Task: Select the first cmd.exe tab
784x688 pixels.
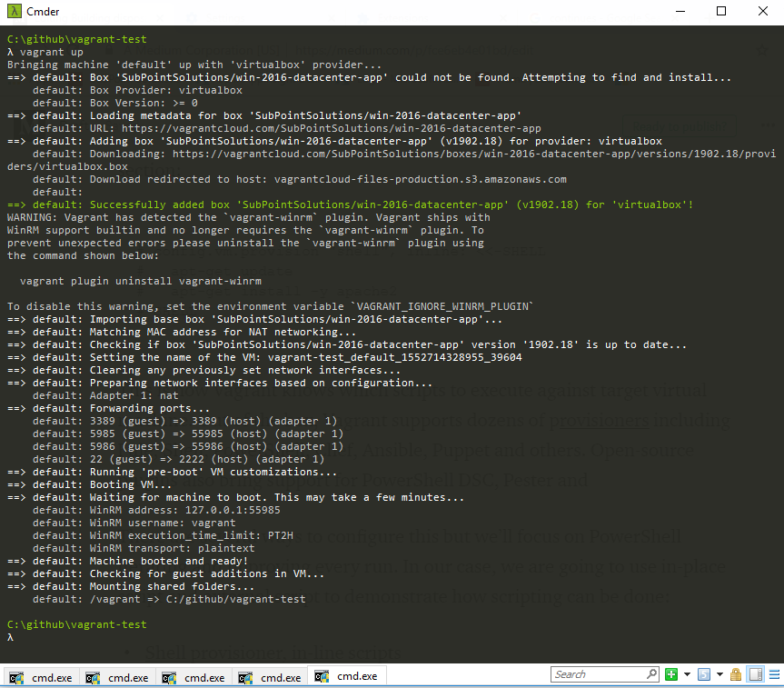Action: (41, 677)
